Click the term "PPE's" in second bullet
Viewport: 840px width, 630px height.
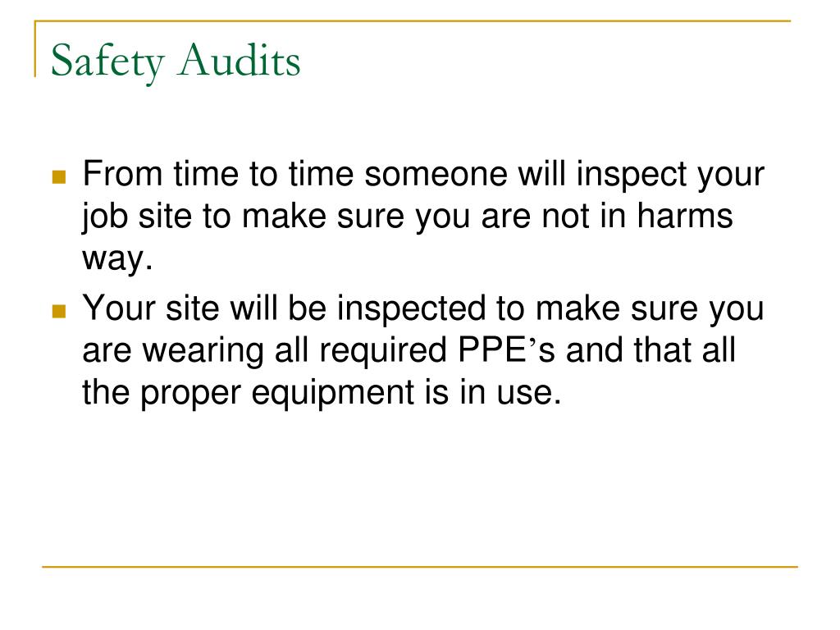pyautogui.click(x=506, y=349)
